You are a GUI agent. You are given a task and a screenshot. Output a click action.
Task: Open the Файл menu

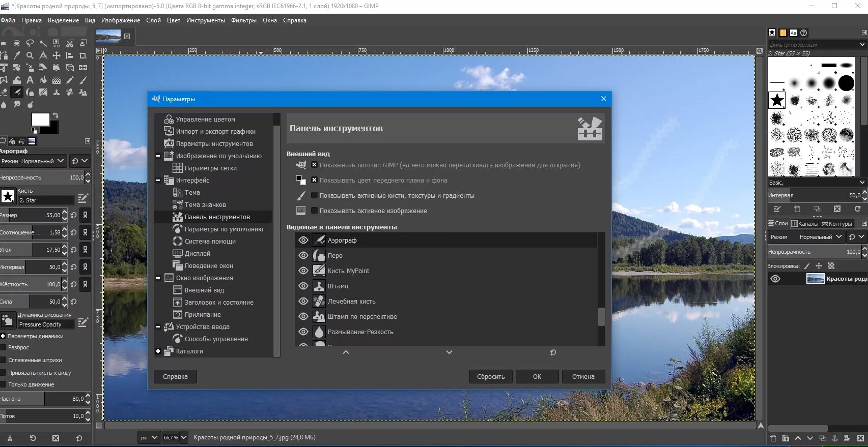point(8,20)
